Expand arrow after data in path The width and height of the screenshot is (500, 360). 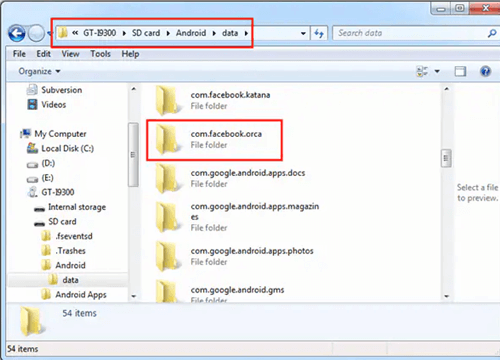tap(246, 33)
